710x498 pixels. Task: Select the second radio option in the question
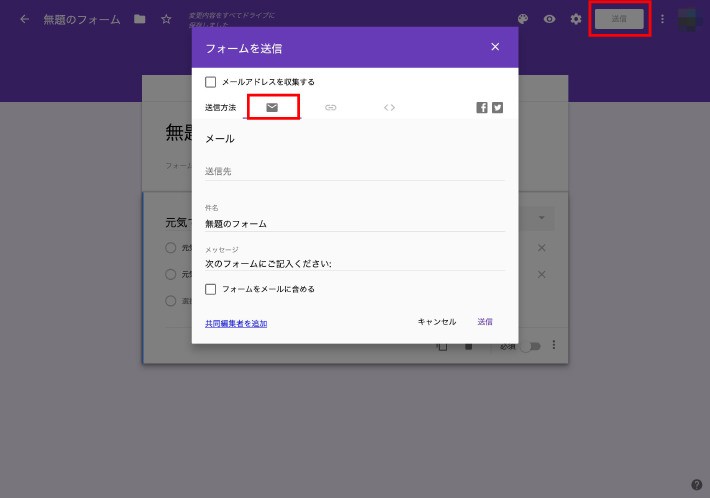[x=171, y=274]
